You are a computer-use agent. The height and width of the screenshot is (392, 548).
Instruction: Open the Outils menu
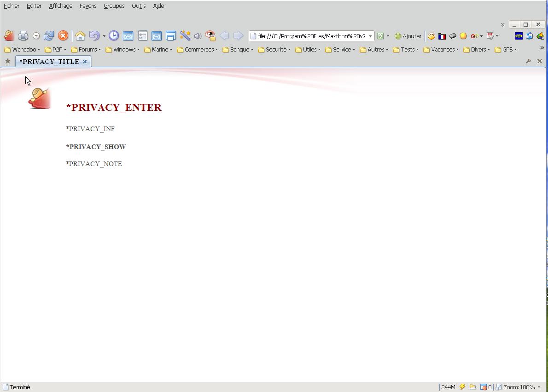139,6
